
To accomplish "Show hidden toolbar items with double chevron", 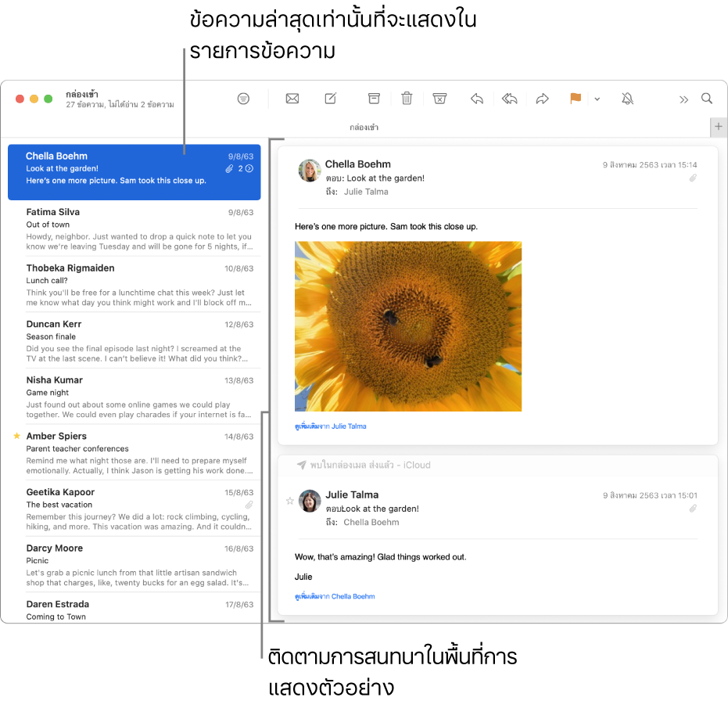I will [x=683, y=99].
